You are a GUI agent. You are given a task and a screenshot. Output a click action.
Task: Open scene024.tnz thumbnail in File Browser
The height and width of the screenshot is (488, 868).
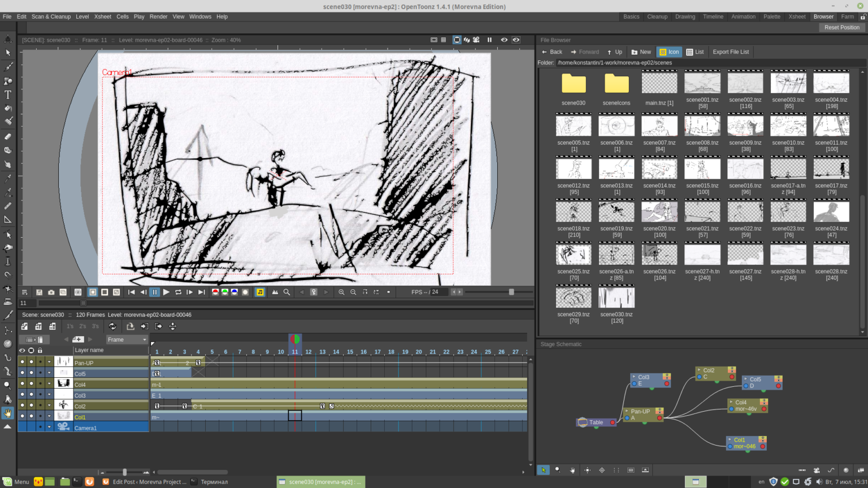[831, 212]
